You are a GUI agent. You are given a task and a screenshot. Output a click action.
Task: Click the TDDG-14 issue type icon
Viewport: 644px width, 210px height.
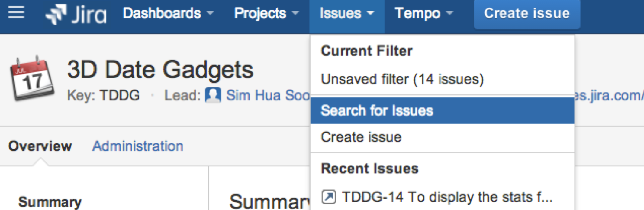pos(329,197)
